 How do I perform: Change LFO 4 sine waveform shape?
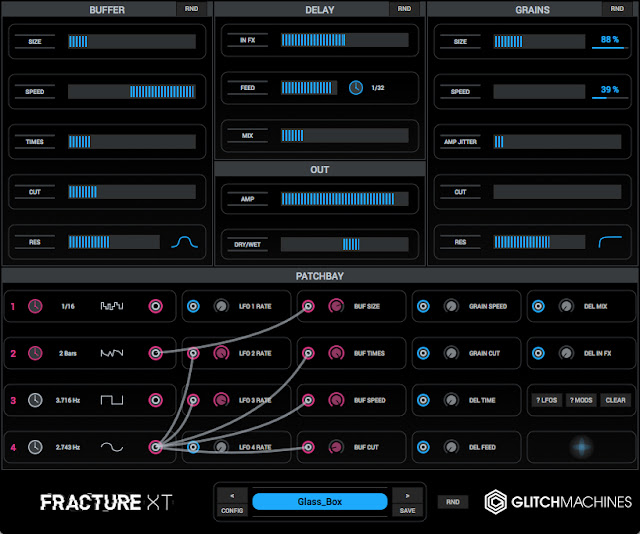click(112, 447)
